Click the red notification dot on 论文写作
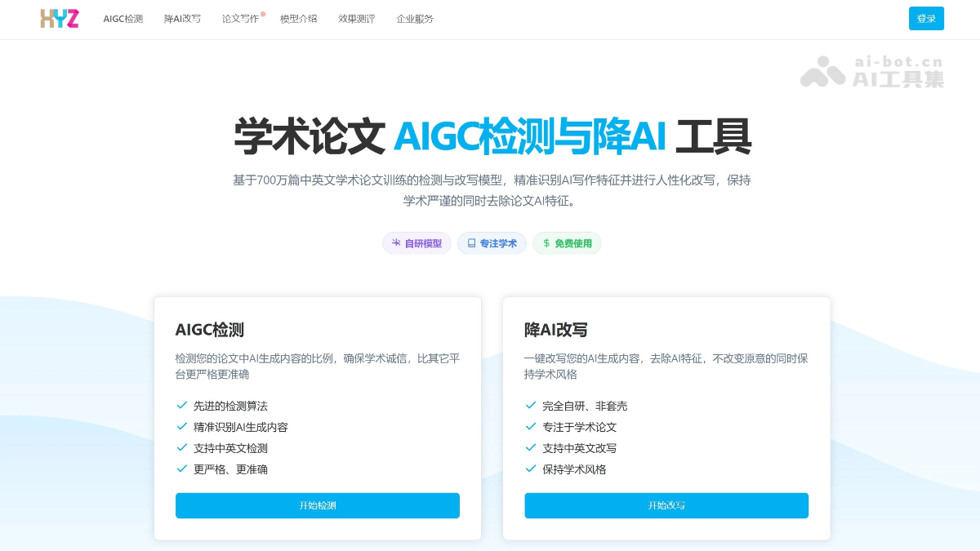The height and width of the screenshot is (551, 980). pos(263,14)
